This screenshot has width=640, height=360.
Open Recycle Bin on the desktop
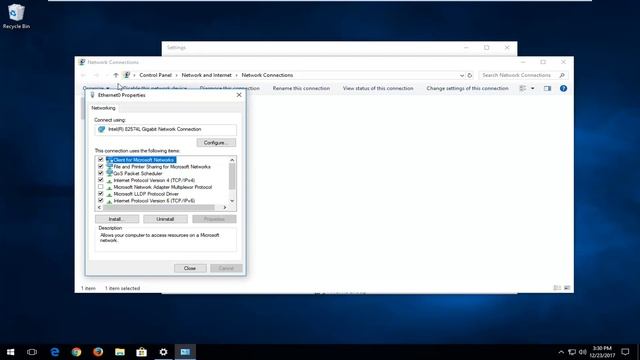coord(16,16)
